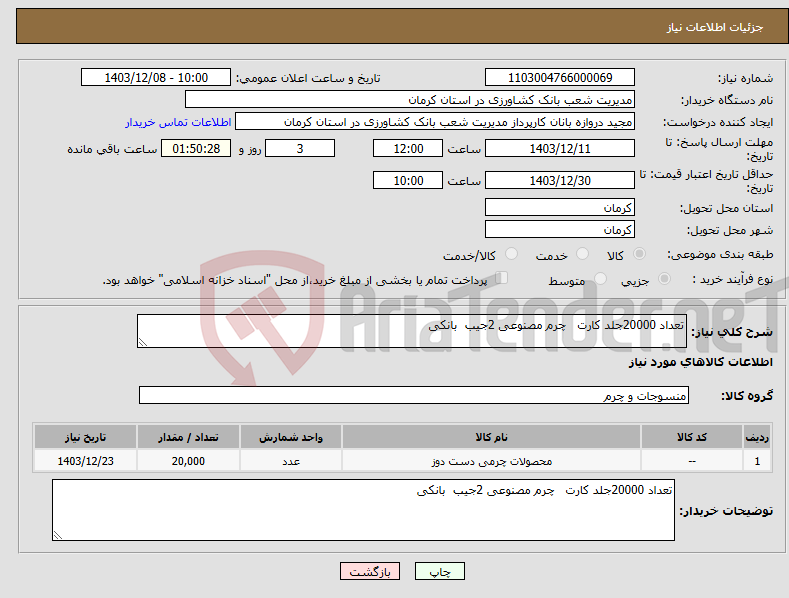Image resolution: width=789 pixels, height=598 pixels.
Task: Click the تاریخ نیاز column header
Action: tap(86, 437)
